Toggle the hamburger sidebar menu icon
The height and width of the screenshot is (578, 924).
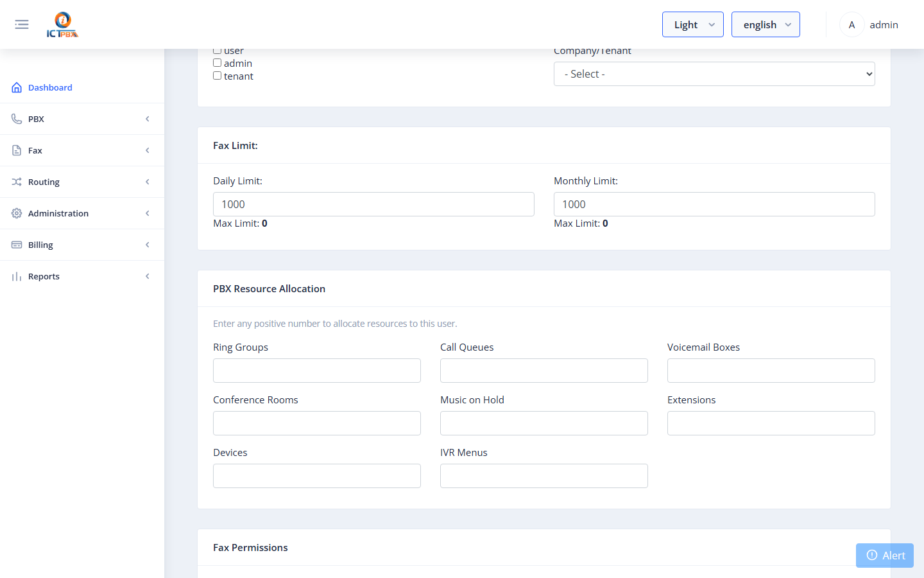coord(22,24)
